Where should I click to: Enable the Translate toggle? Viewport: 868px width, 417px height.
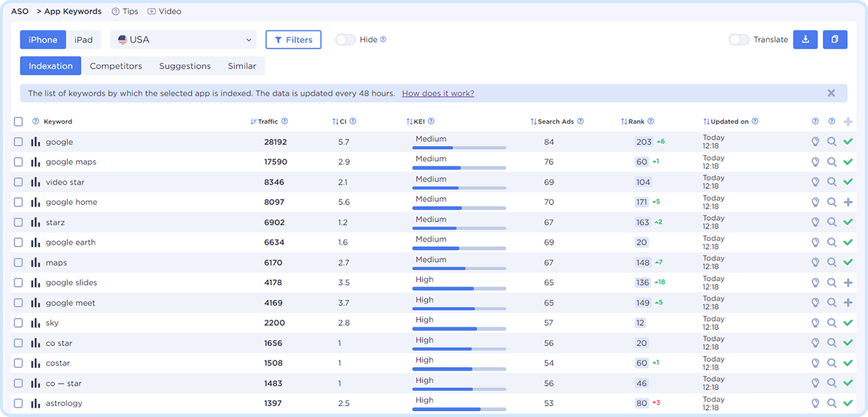[739, 40]
